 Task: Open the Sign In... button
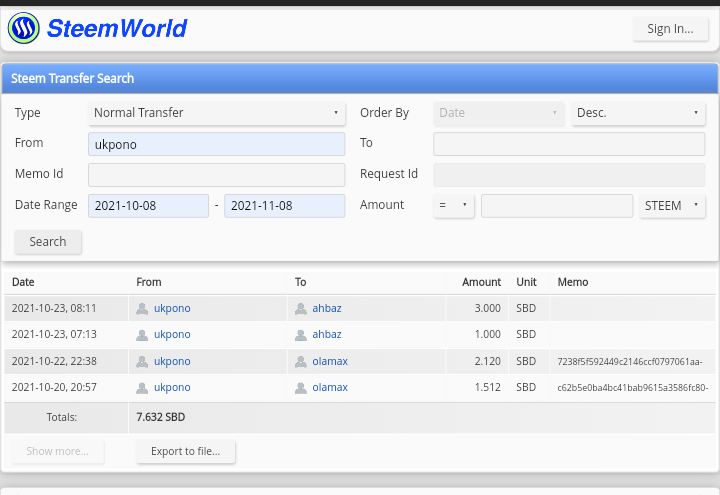click(670, 29)
